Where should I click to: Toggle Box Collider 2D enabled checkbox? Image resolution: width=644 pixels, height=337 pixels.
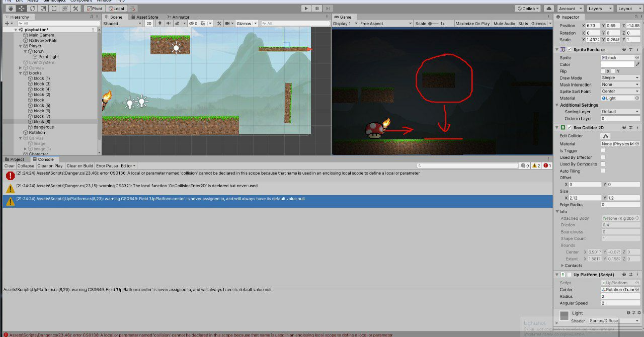(x=569, y=128)
